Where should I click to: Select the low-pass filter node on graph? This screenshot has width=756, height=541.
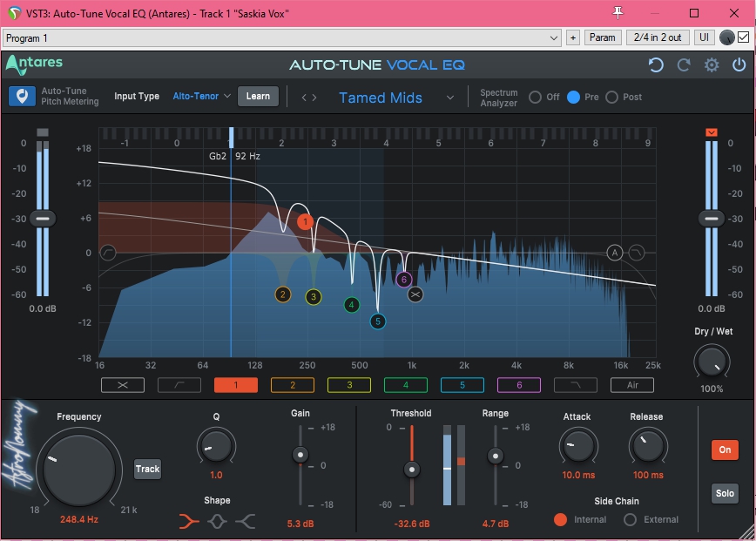637,252
